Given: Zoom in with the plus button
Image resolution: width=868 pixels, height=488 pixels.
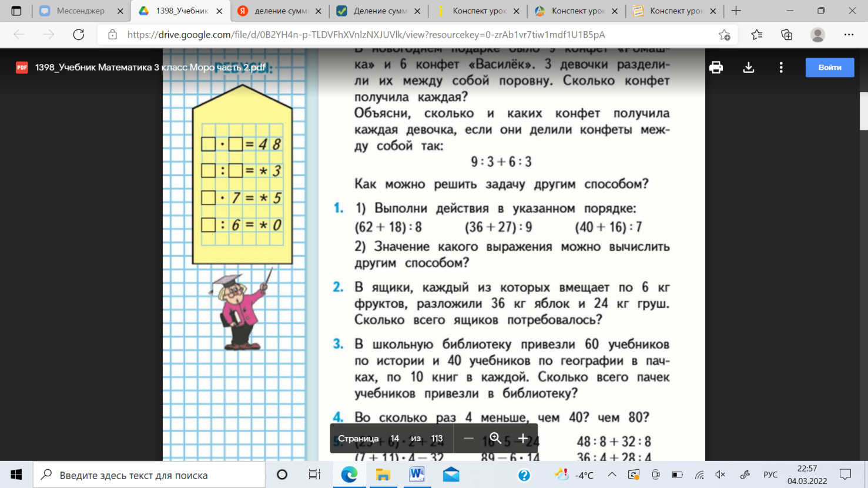Looking at the screenshot, I should click(522, 439).
